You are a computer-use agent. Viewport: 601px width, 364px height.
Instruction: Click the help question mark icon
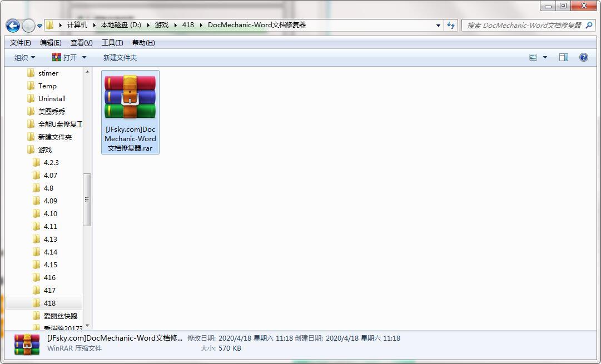point(583,57)
